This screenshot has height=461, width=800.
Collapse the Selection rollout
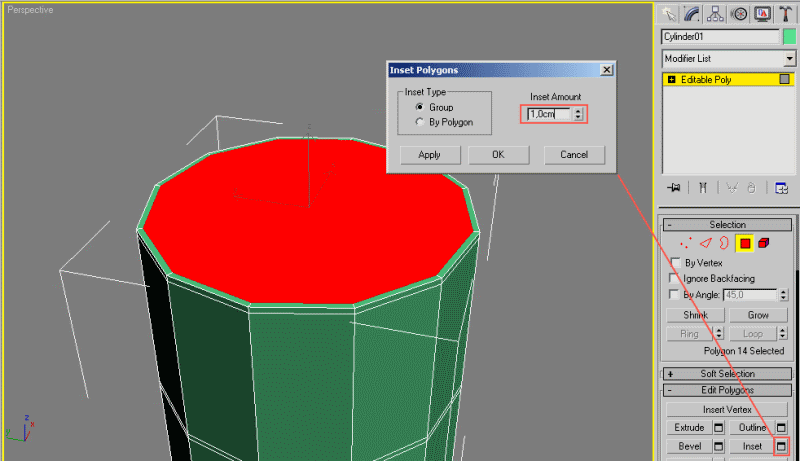point(727,225)
